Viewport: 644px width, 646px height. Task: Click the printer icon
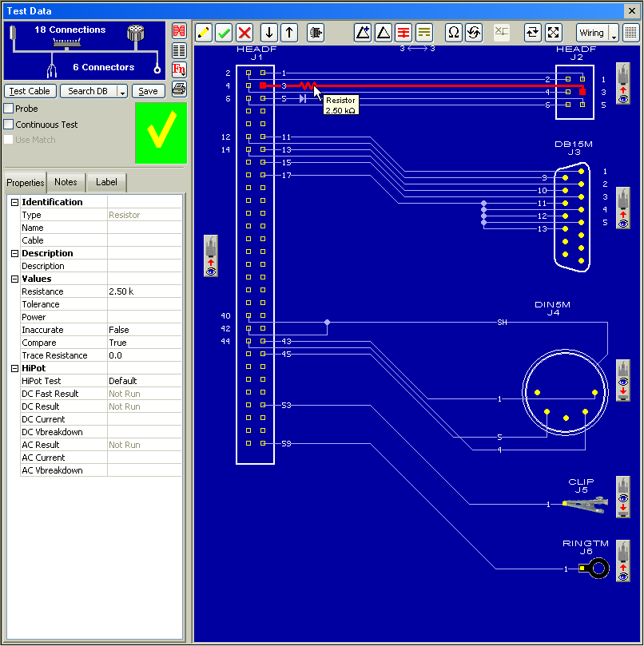click(x=179, y=89)
